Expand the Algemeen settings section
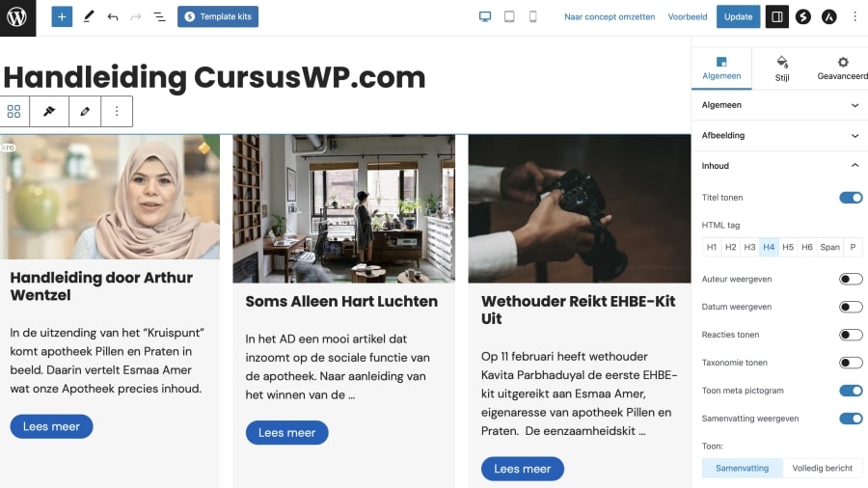The width and height of the screenshot is (868, 488). tap(780, 105)
